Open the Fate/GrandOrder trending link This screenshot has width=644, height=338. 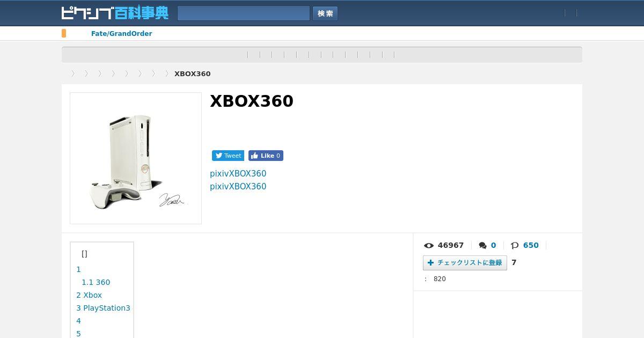pyautogui.click(x=121, y=33)
